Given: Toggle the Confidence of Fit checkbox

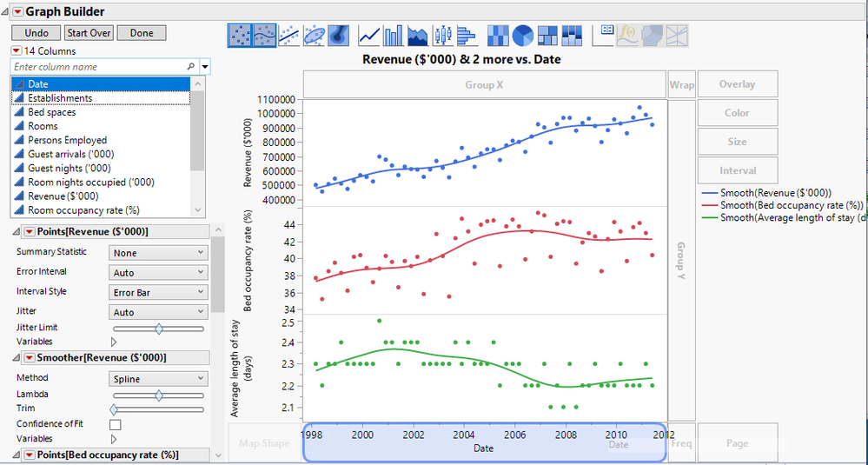Looking at the screenshot, I should [116, 425].
